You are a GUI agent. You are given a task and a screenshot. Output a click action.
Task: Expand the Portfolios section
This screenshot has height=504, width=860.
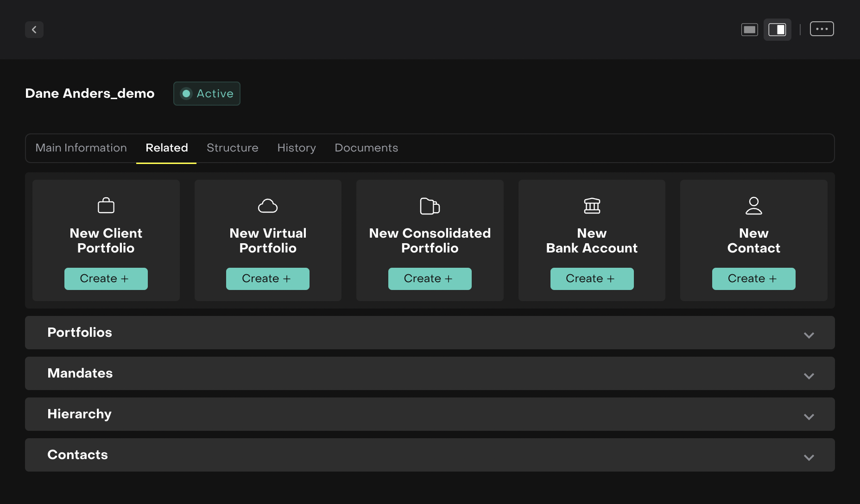tap(809, 335)
